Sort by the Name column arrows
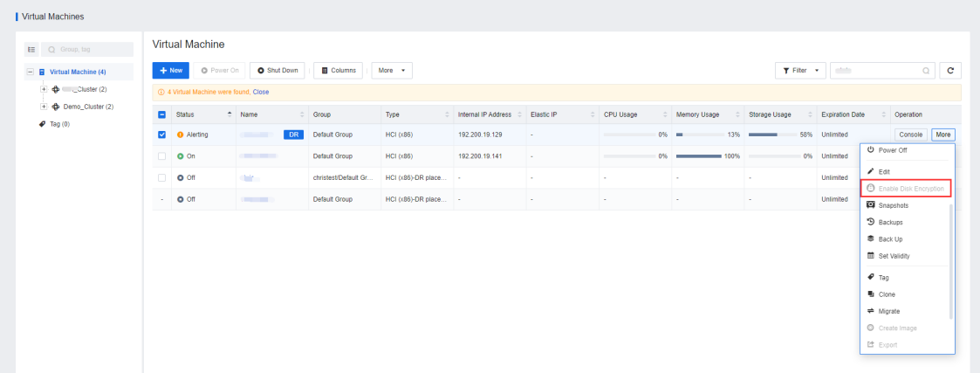Screen dimensions: 980x373 pos(302,114)
